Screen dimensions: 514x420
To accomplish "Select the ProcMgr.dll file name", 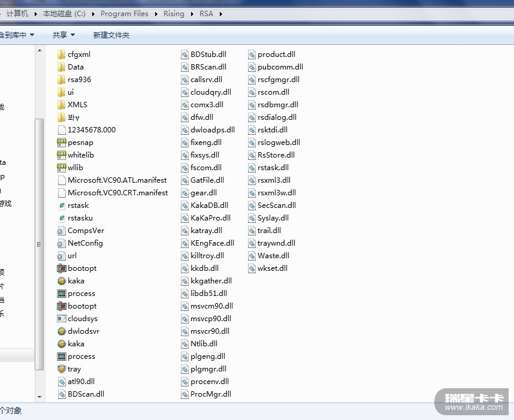I will [211, 394].
